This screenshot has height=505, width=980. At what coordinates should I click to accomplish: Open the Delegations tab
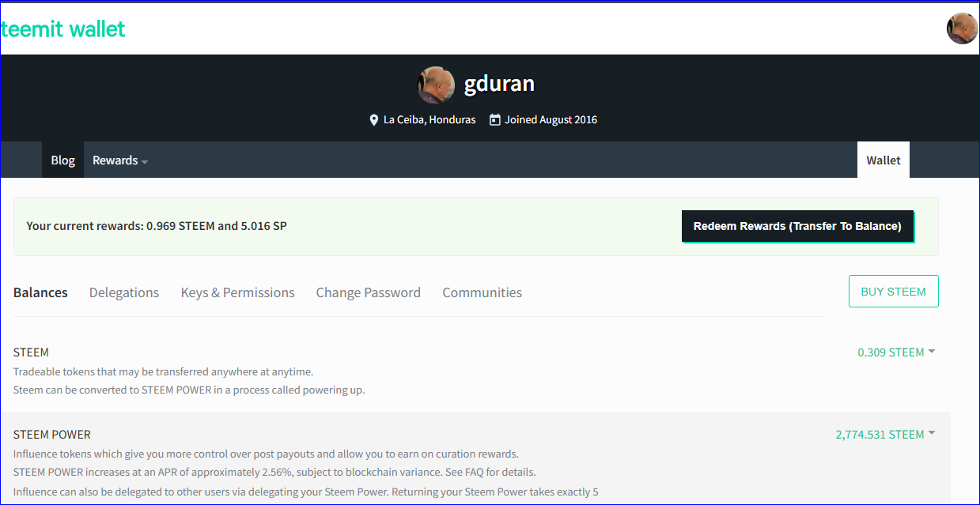click(124, 292)
